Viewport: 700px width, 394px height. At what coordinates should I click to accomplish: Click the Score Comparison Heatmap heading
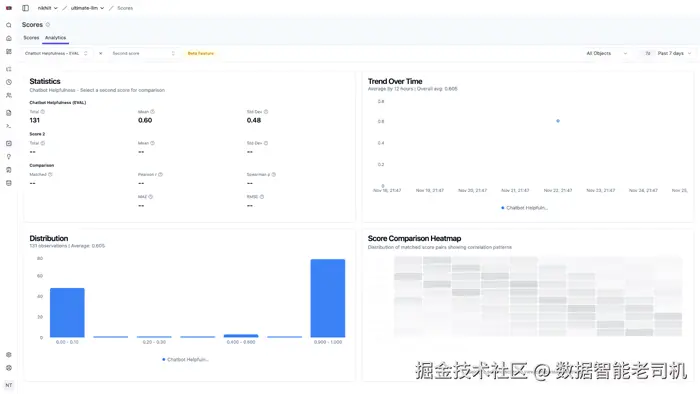(x=414, y=238)
